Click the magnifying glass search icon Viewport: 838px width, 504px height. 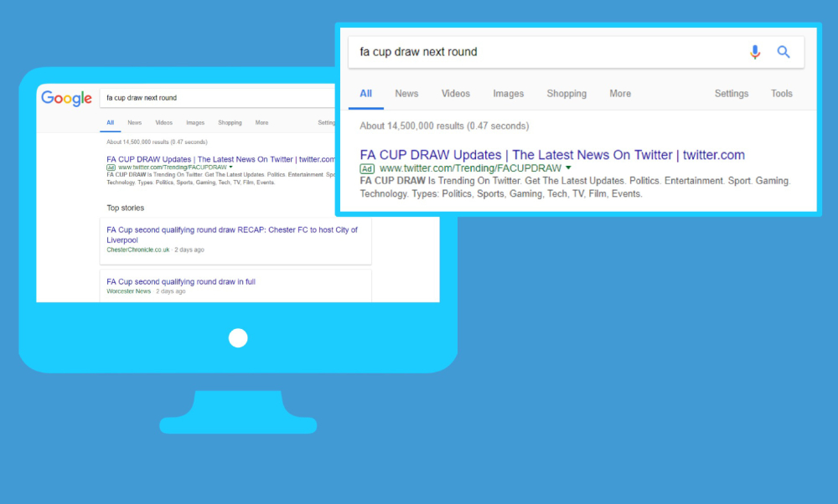tap(784, 52)
